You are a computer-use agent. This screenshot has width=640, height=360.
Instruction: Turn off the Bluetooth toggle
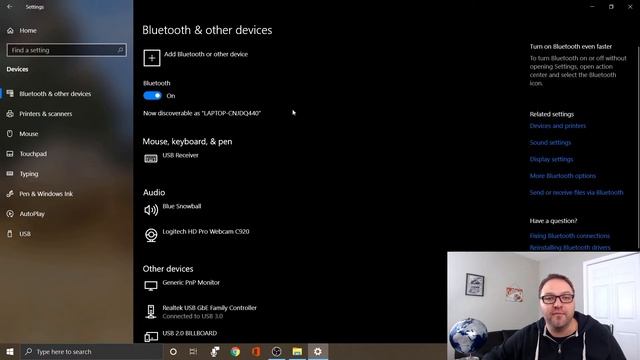(x=153, y=96)
